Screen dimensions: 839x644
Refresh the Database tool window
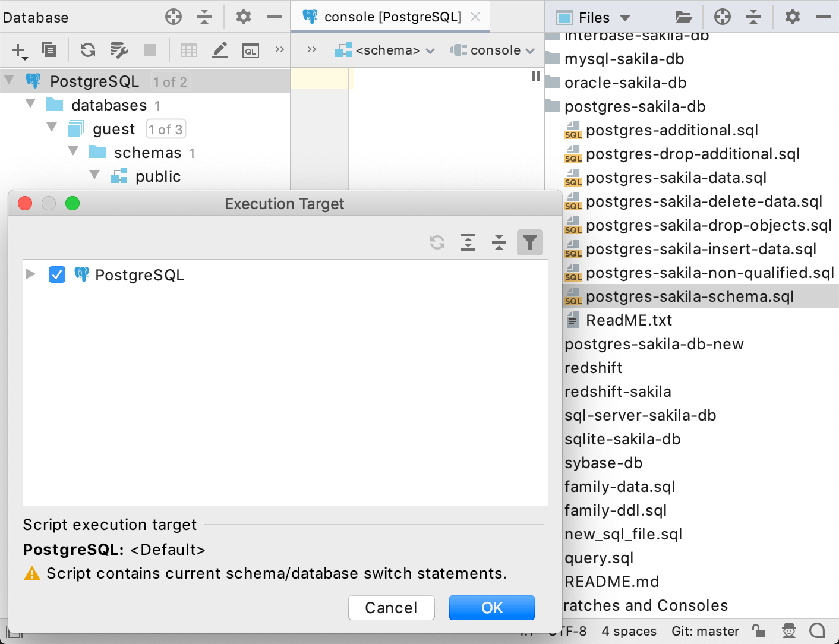coord(88,50)
